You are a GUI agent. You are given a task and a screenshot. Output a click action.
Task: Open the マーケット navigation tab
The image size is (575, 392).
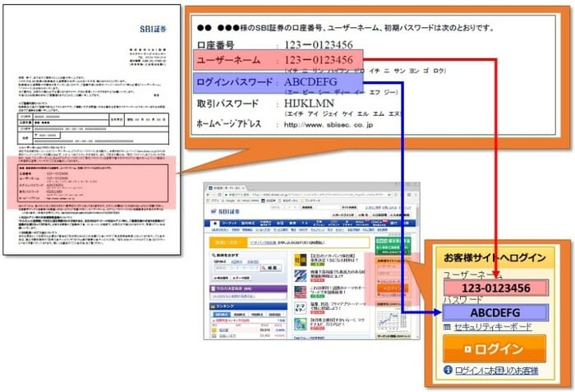pos(229,224)
